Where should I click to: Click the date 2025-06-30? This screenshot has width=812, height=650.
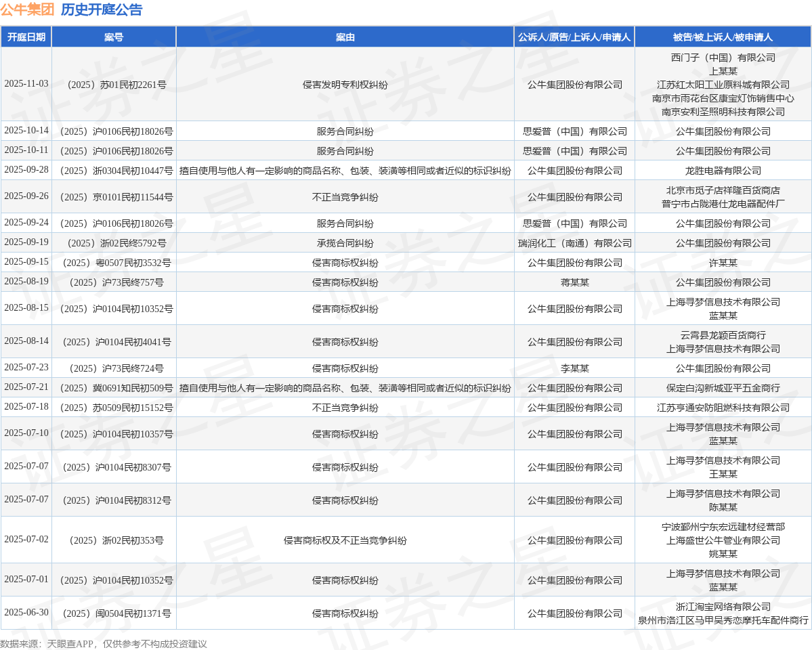[x=26, y=613]
